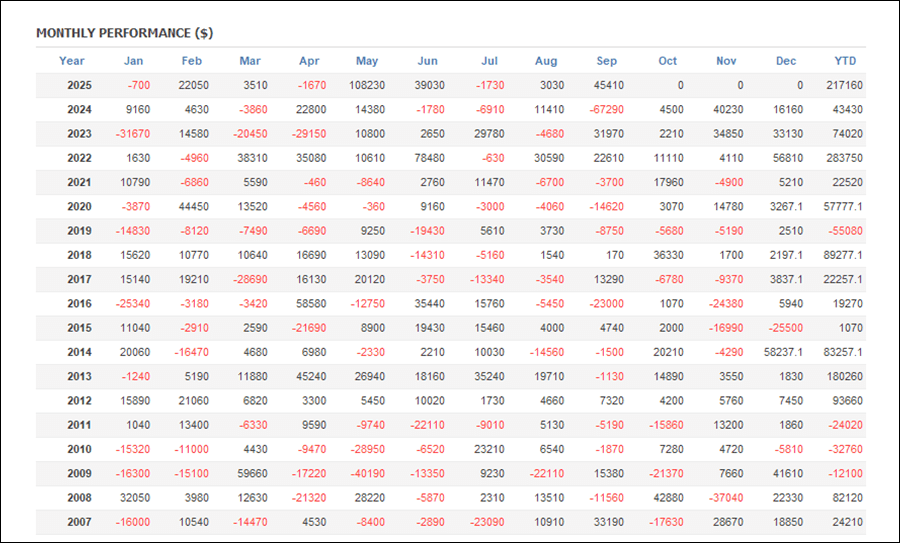
Task: Select the 2007 year row label
Action: pos(79,522)
